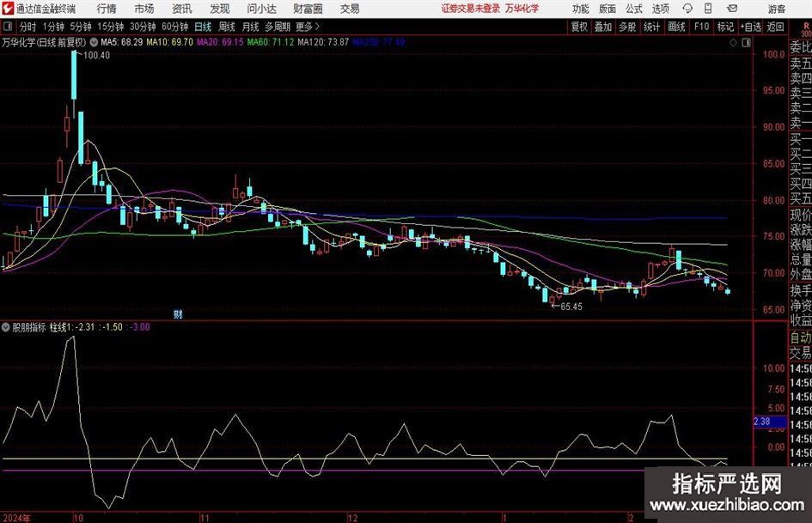Image resolution: width=812 pixels, height=523 pixels.
Task: Open the 公式 menu
Action: [x=634, y=9]
